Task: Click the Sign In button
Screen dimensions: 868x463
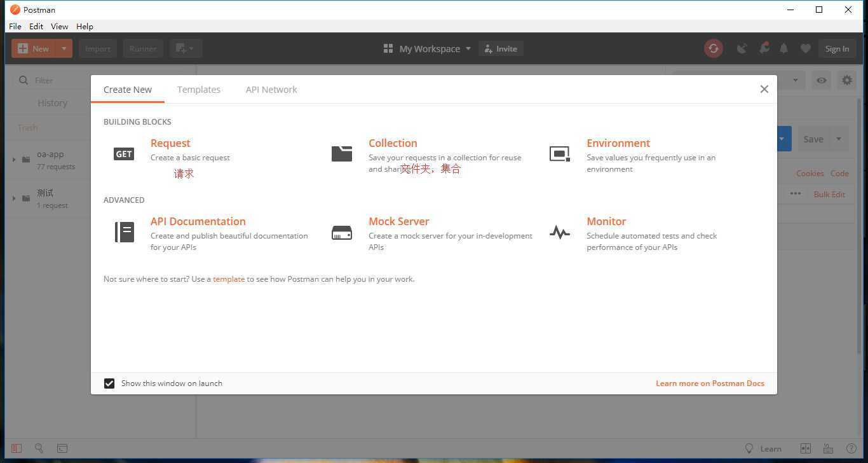Action: (837, 48)
